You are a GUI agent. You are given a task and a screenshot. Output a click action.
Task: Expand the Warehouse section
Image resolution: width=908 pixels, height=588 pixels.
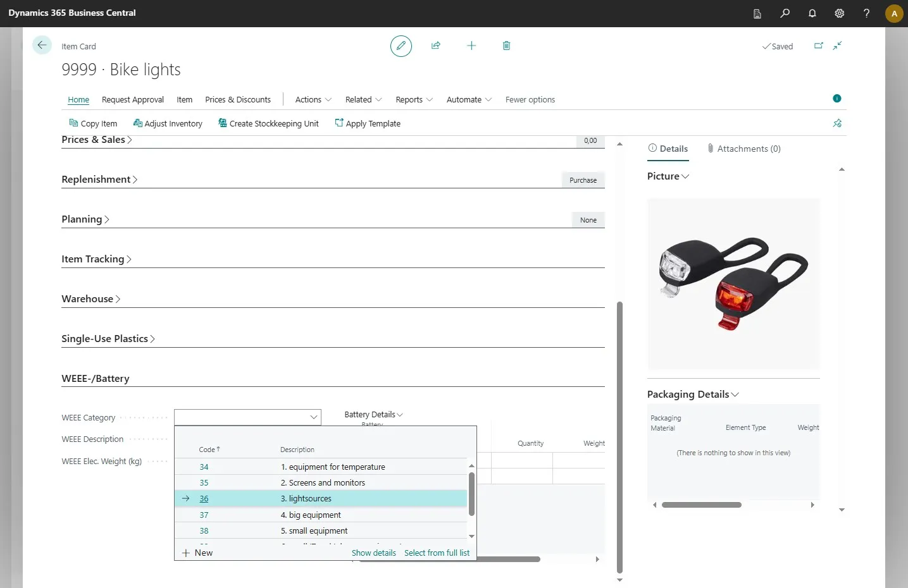pyautogui.click(x=91, y=299)
